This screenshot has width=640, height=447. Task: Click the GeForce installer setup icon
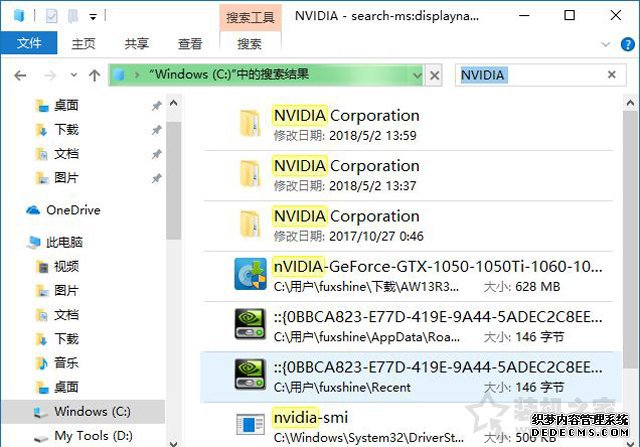250,274
